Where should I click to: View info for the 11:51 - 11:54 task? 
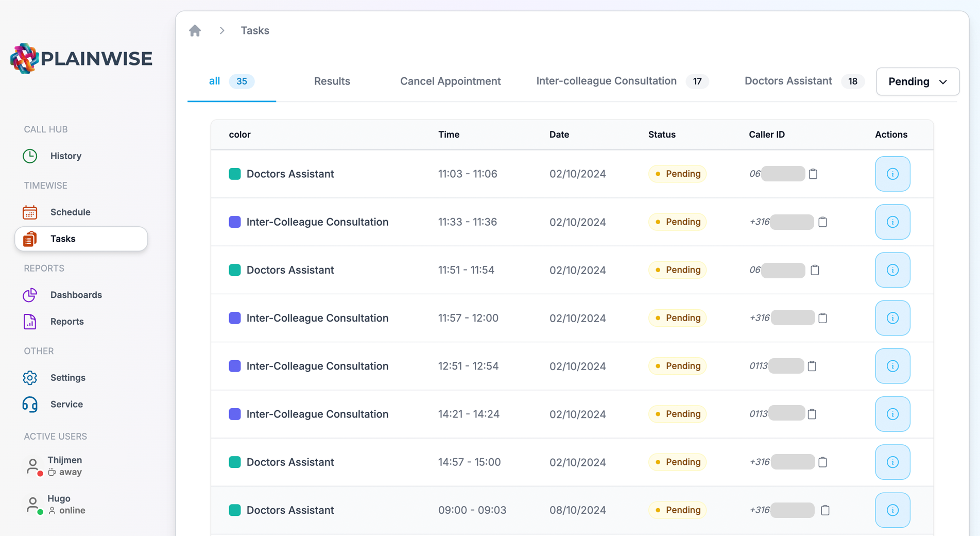pos(892,270)
